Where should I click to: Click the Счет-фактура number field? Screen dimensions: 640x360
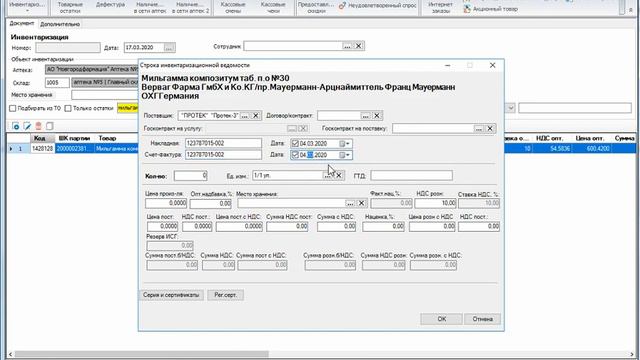223,155
